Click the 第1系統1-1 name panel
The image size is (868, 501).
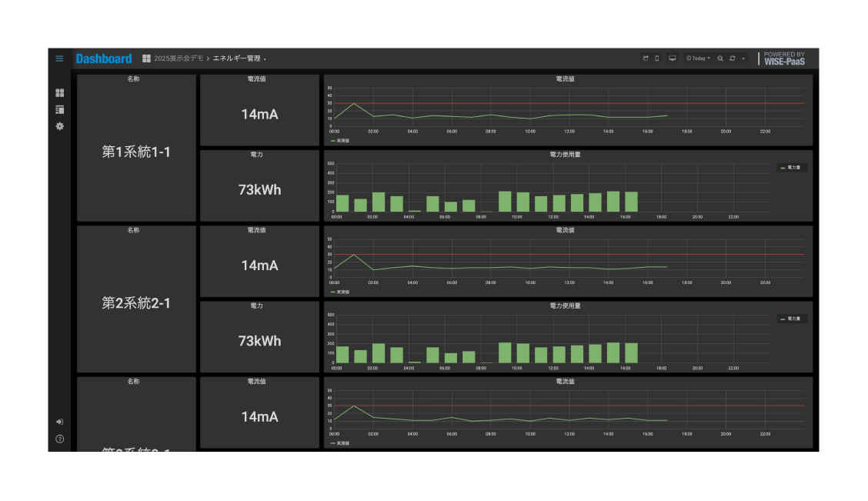pos(136,148)
